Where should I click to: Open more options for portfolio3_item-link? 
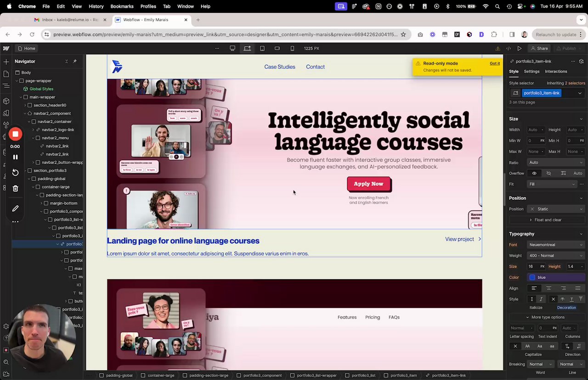(573, 61)
